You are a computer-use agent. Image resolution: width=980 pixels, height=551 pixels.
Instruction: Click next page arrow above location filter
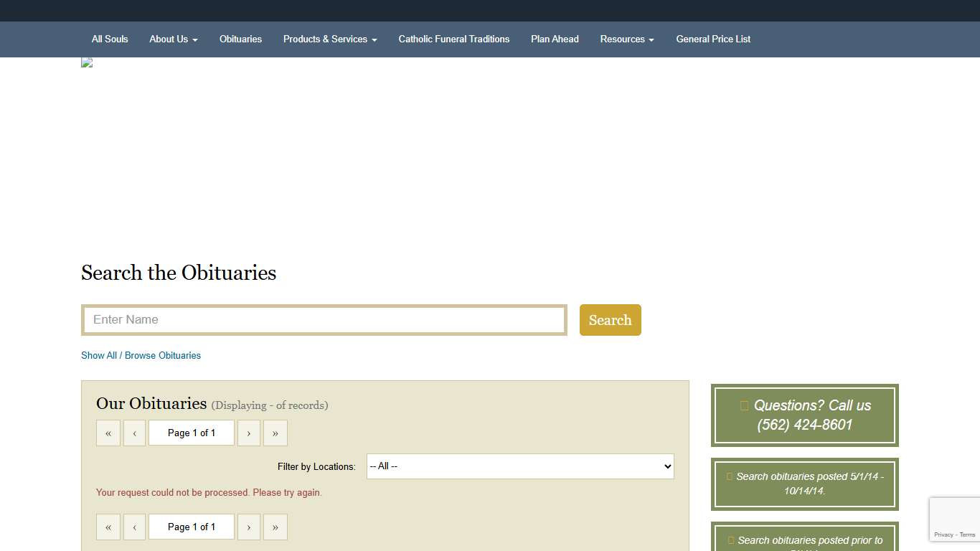249,433
